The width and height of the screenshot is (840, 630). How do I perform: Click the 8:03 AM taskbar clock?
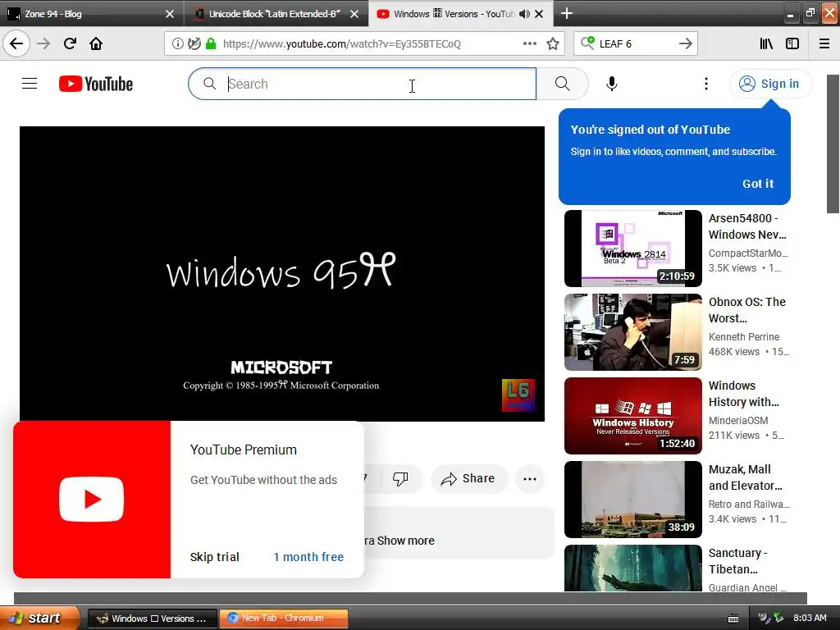pos(810,618)
